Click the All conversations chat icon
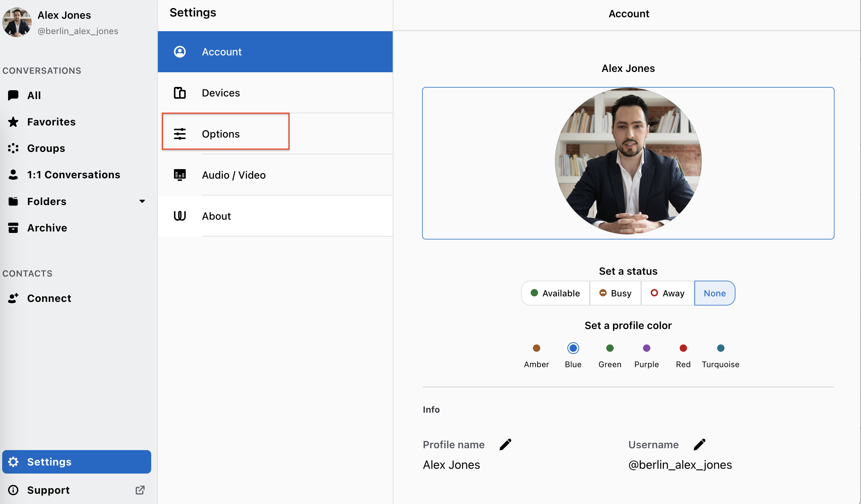This screenshot has height=504, width=861. click(x=13, y=95)
